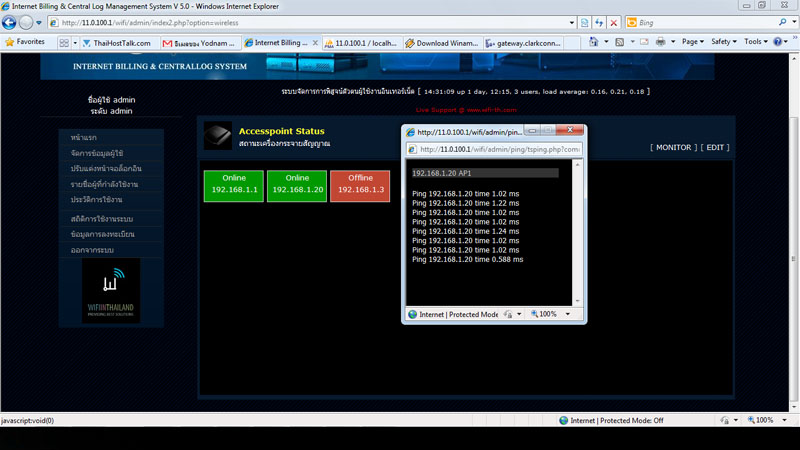
Task: Click the MONITOR link
Action: [x=673, y=147]
